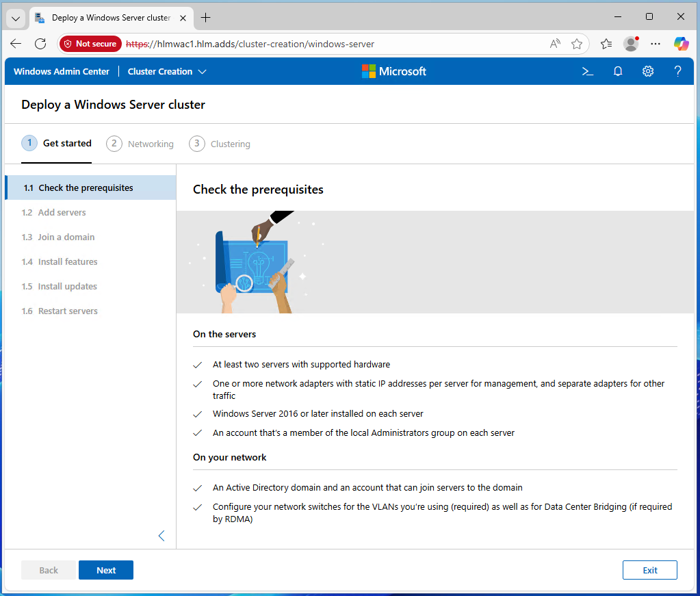Open the Copilot icon in Edge
The height and width of the screenshot is (596, 700).
(x=681, y=44)
